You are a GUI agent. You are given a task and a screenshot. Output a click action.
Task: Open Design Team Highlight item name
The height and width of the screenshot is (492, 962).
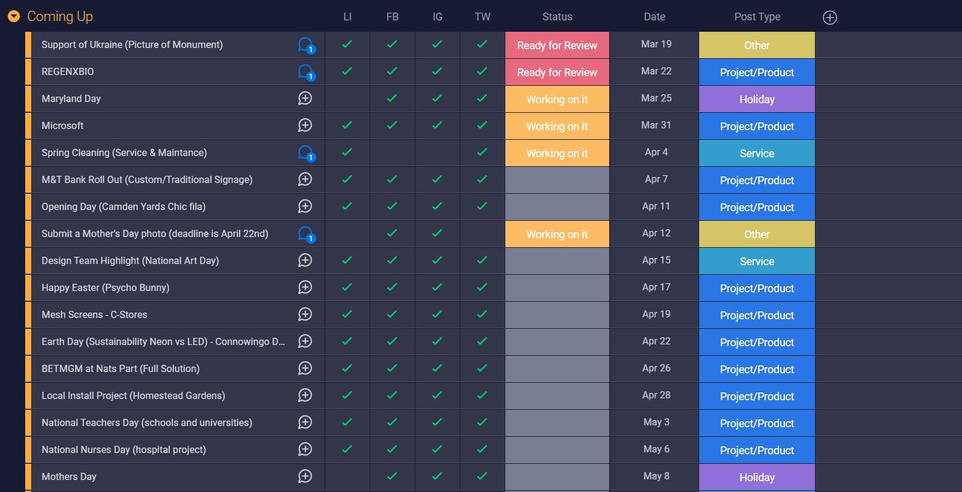(130, 261)
